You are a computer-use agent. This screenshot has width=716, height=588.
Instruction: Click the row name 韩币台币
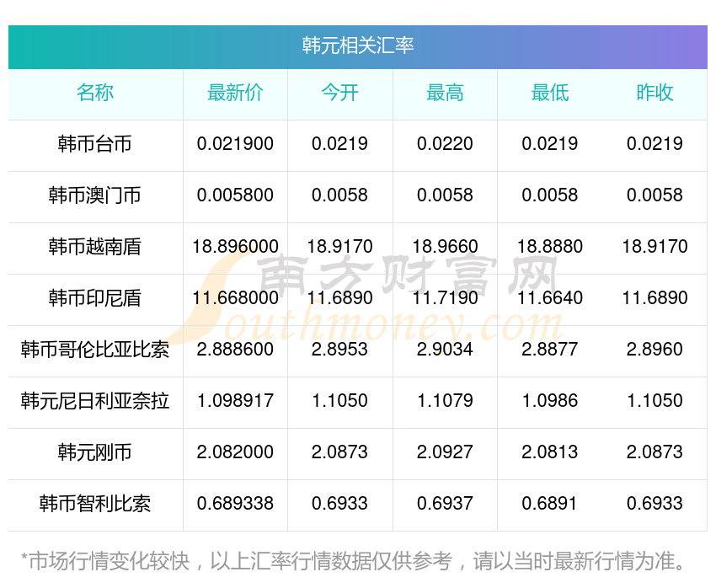tap(95, 144)
